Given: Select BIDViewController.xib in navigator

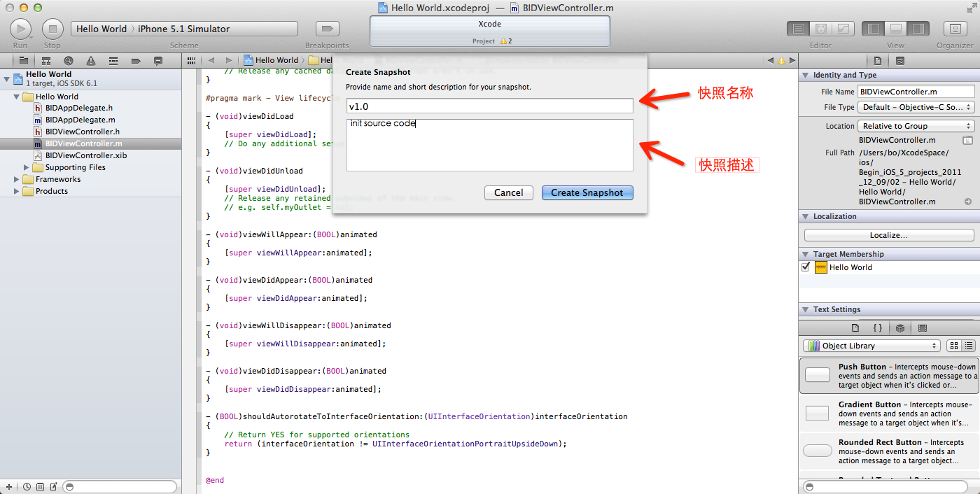Looking at the screenshot, I should coord(86,155).
